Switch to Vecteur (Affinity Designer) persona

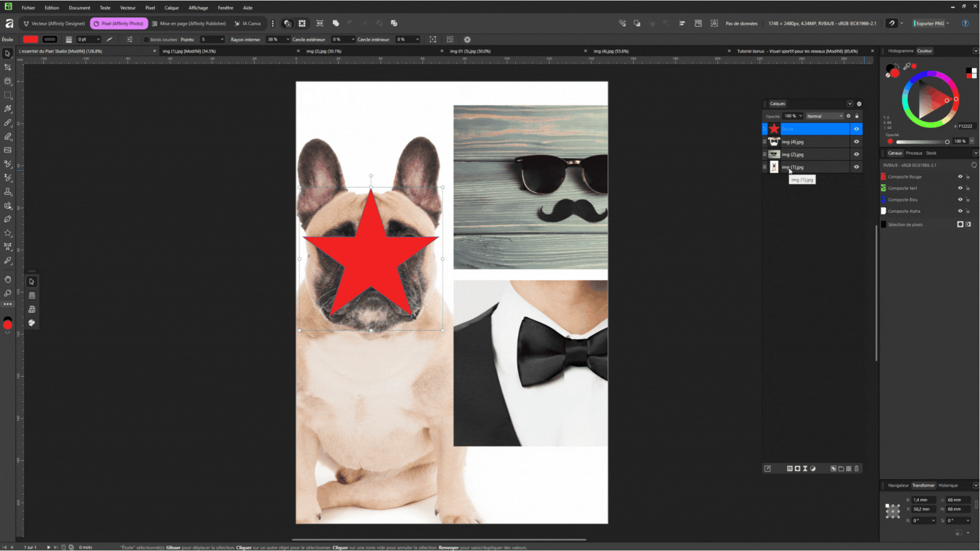click(54, 23)
